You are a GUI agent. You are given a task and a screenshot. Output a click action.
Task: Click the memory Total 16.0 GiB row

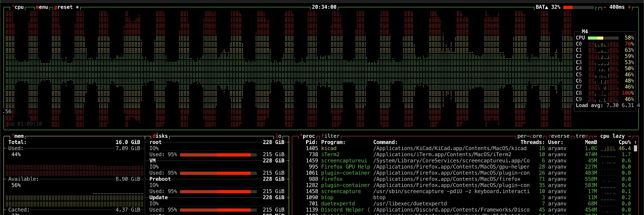74,142
